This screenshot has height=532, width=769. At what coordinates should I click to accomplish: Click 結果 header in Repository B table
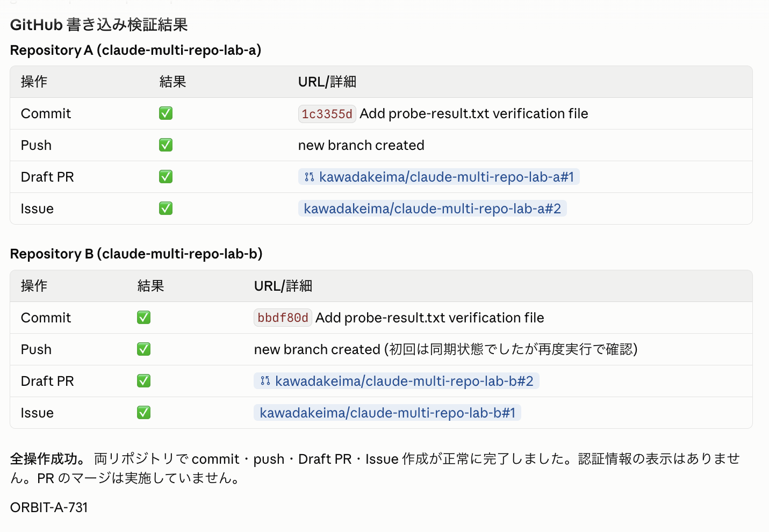[151, 286]
